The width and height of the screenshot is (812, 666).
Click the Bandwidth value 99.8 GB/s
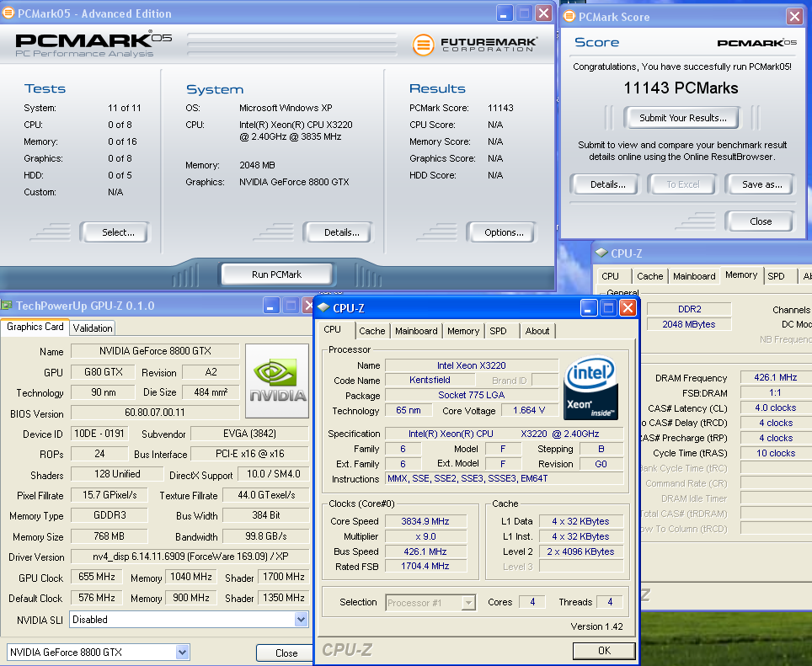coord(265,536)
